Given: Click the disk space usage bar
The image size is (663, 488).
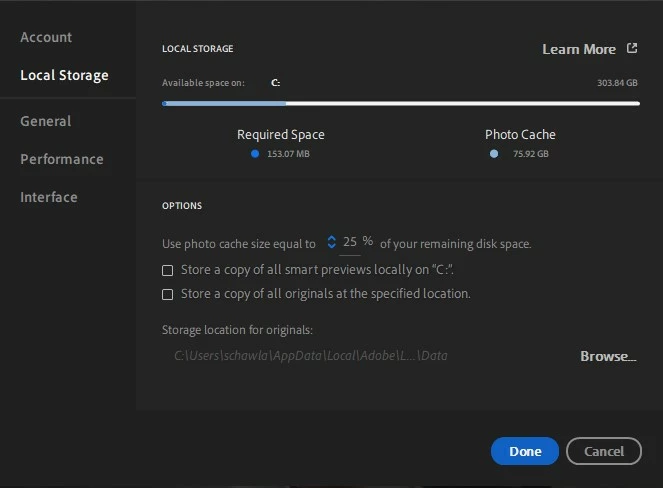Looking at the screenshot, I should (x=400, y=103).
